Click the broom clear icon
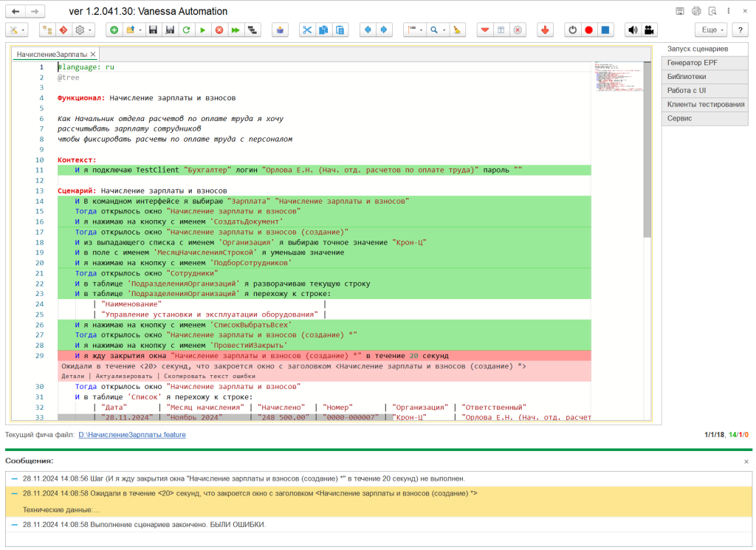Viewport: 756px width, 550px height. point(457,30)
